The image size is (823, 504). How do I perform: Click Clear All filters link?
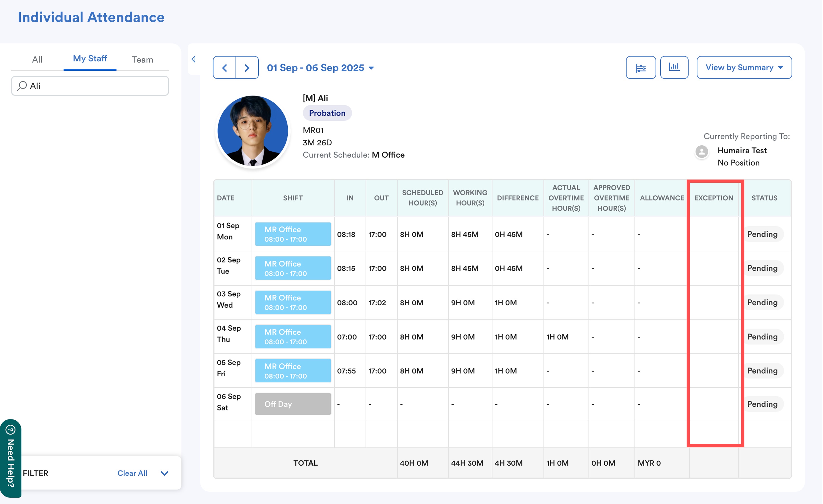132,473
